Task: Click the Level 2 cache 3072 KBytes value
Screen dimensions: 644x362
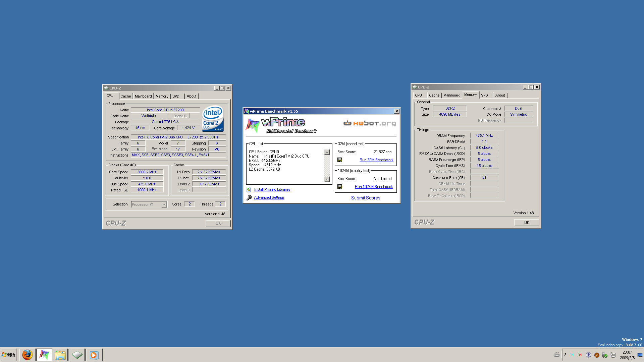Action: point(209,184)
